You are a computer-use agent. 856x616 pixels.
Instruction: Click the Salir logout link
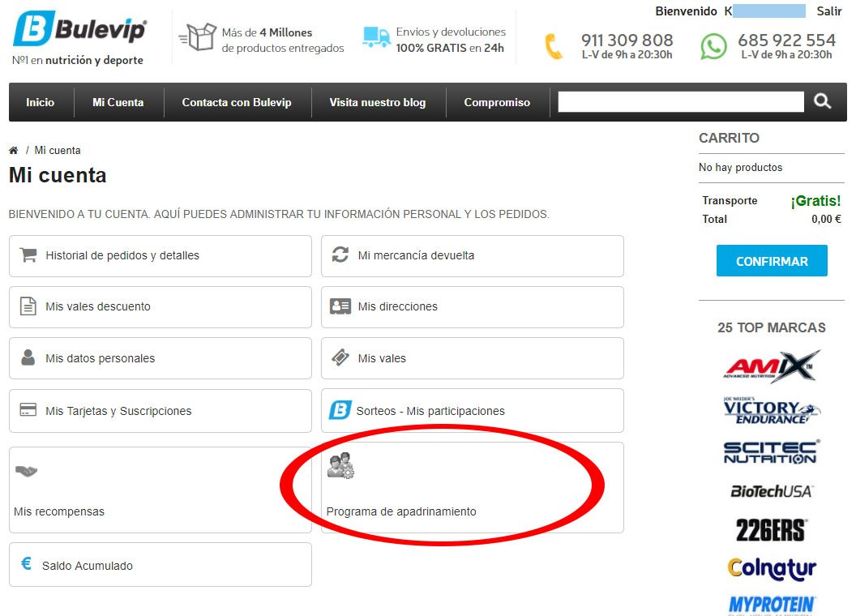click(828, 11)
